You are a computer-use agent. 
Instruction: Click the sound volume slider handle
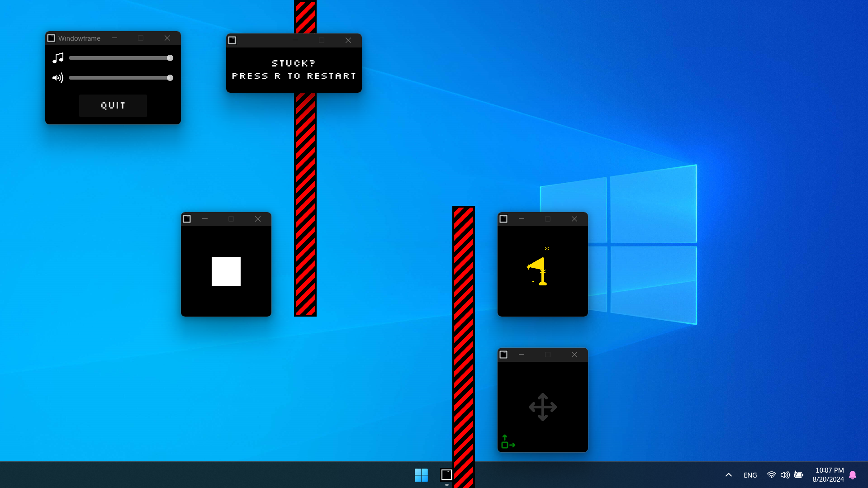pos(170,78)
